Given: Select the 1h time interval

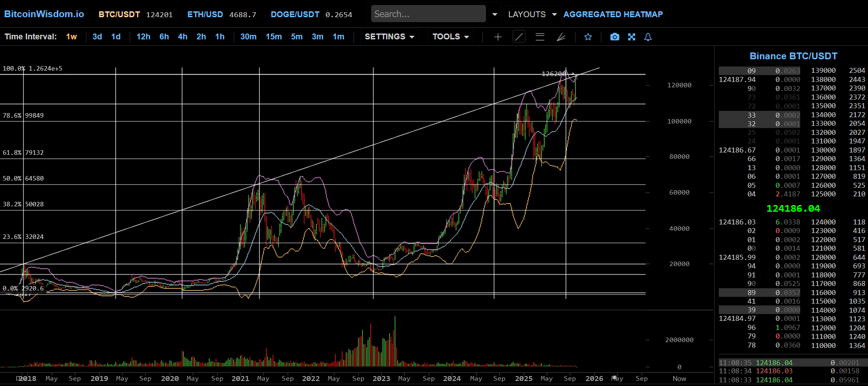Looking at the screenshot, I should click(220, 37).
